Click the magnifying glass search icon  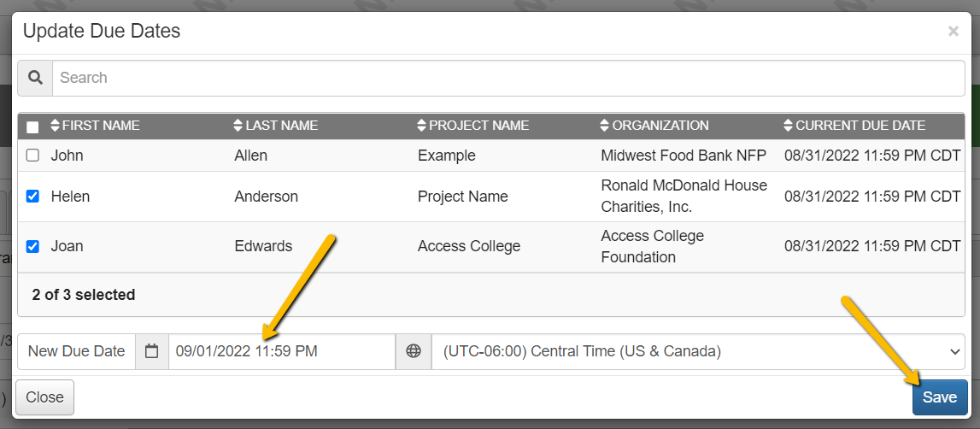[35, 78]
